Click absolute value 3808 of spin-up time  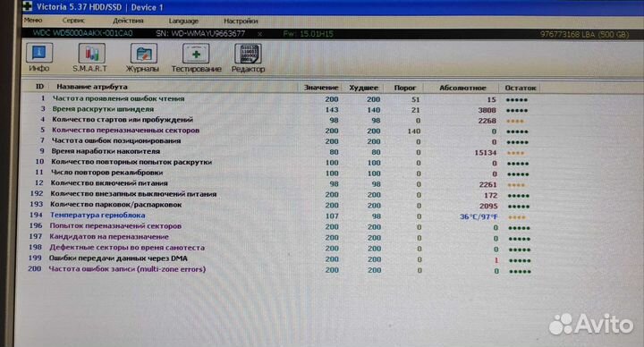point(487,110)
